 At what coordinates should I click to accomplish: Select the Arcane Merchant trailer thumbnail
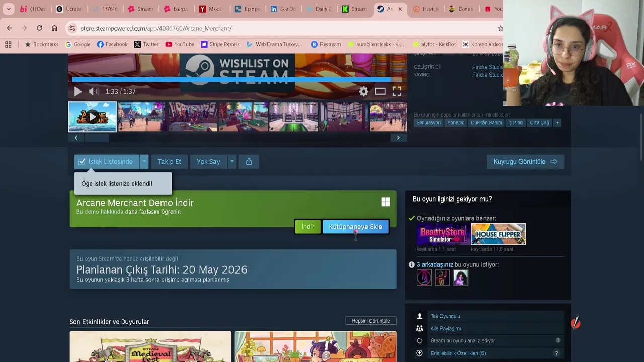93,117
